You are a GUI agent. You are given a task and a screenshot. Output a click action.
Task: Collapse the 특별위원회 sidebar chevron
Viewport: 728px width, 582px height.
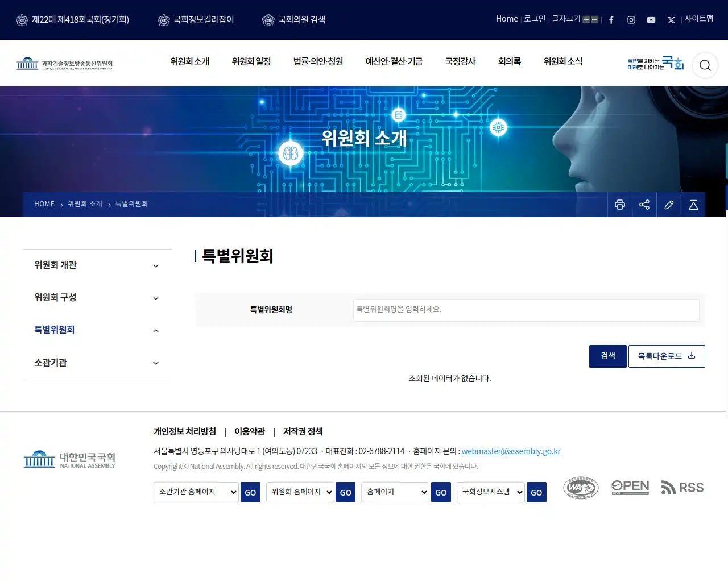156,331
